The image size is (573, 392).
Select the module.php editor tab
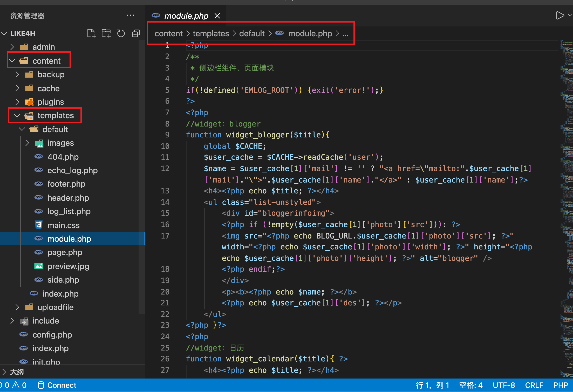186,16
